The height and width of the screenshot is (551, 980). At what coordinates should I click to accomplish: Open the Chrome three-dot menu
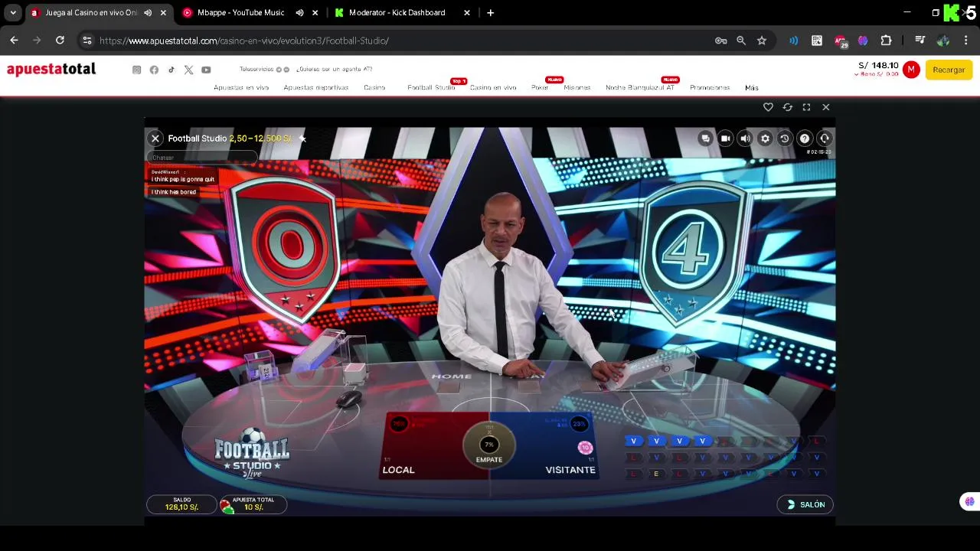966,41
